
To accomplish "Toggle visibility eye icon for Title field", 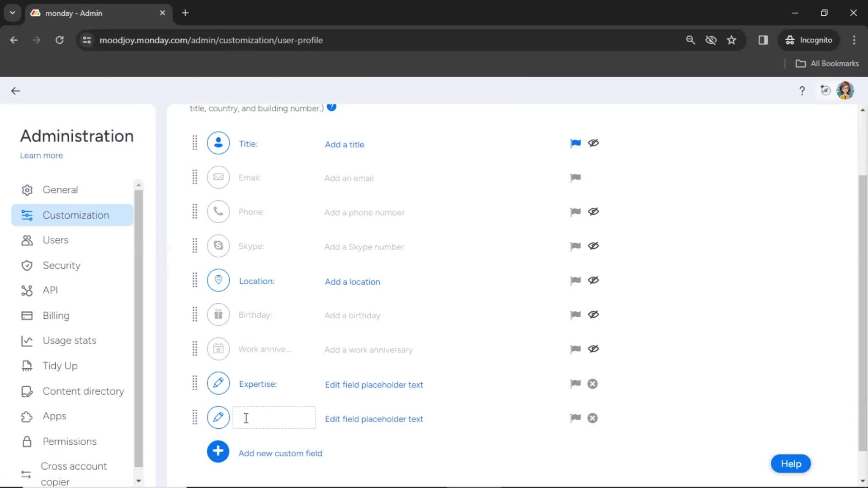I will [593, 142].
